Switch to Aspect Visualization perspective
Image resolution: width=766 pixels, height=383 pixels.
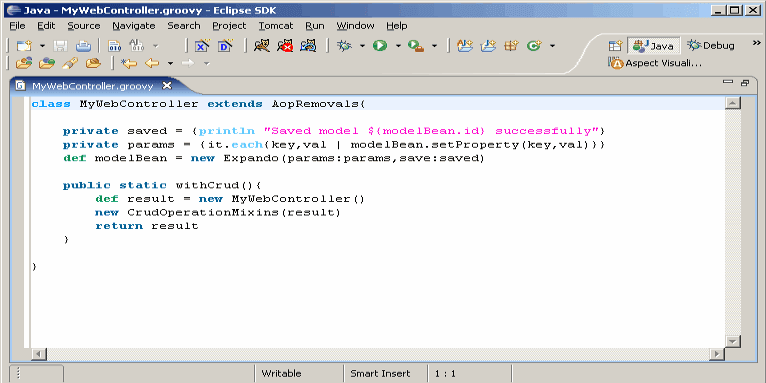(x=655, y=63)
